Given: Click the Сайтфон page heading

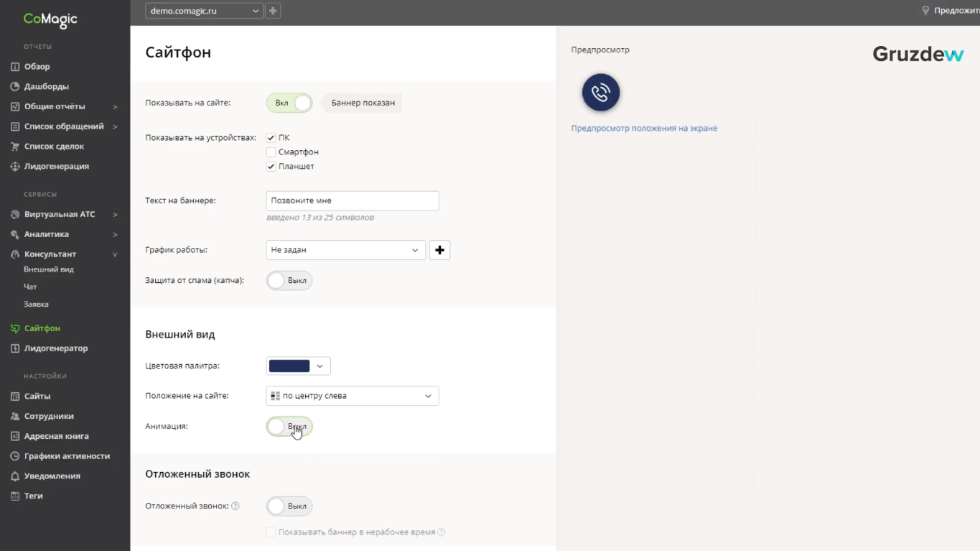Looking at the screenshot, I should (x=178, y=53).
